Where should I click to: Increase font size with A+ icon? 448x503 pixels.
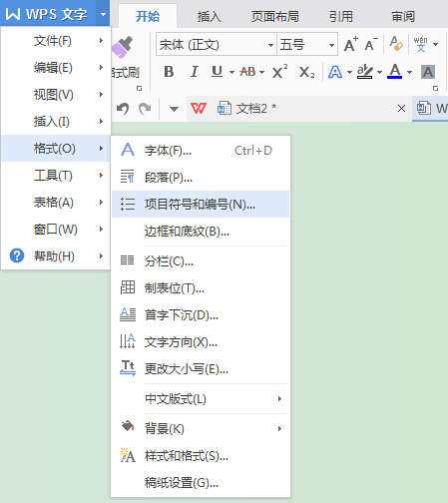point(351,44)
